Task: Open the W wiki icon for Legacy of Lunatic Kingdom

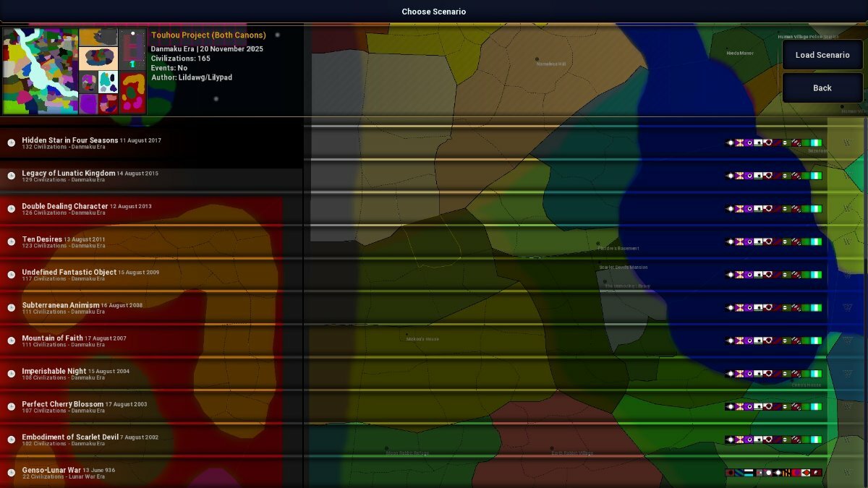Action: pos(847,176)
